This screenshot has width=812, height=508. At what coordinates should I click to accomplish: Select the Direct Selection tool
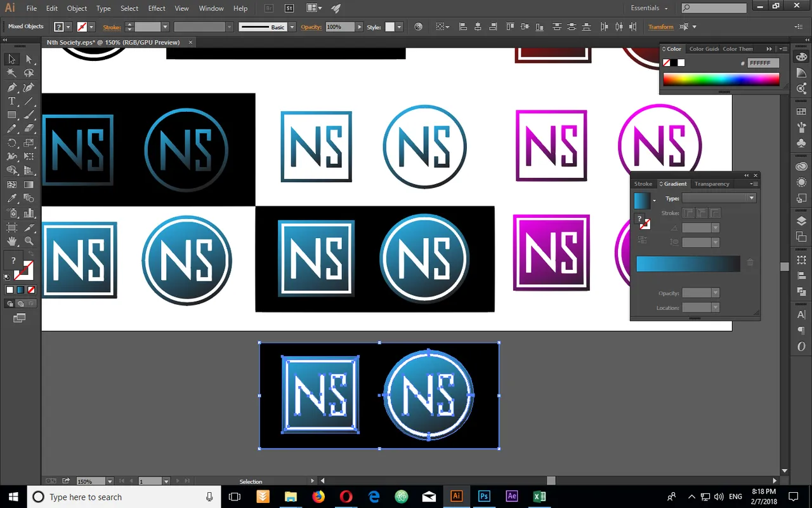[x=29, y=59]
